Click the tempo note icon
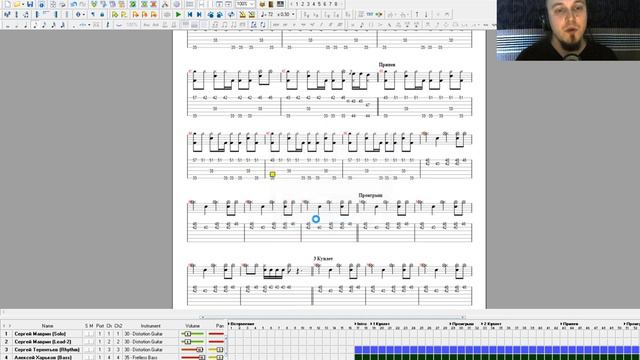 coord(264,14)
